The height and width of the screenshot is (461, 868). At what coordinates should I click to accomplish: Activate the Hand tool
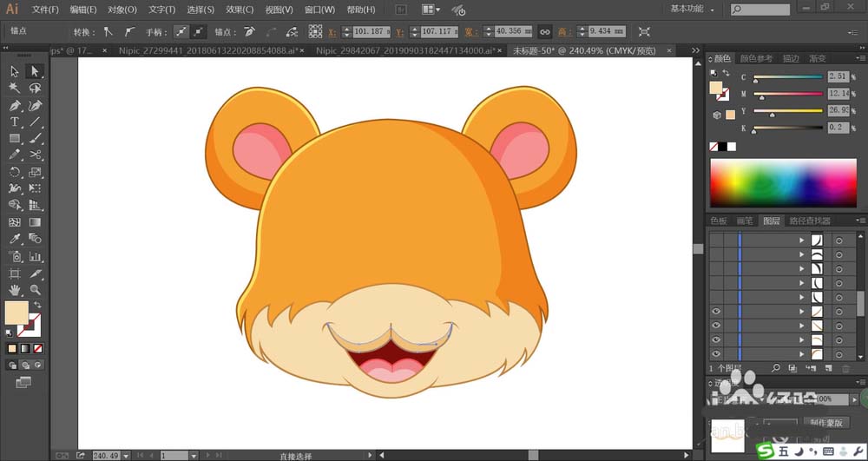(15, 289)
